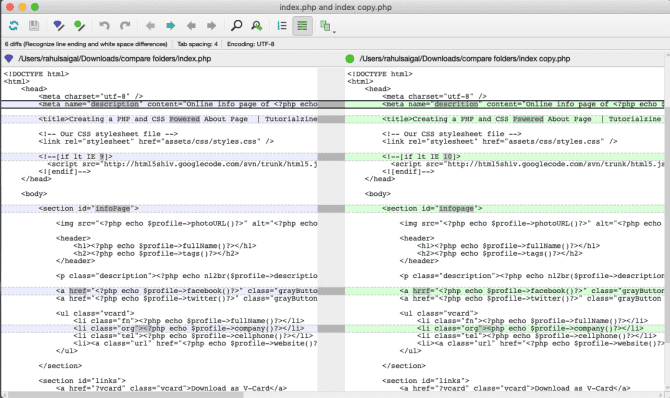Select left pane 'meta name=description' line
This screenshot has height=398, width=670.
[x=159, y=104]
